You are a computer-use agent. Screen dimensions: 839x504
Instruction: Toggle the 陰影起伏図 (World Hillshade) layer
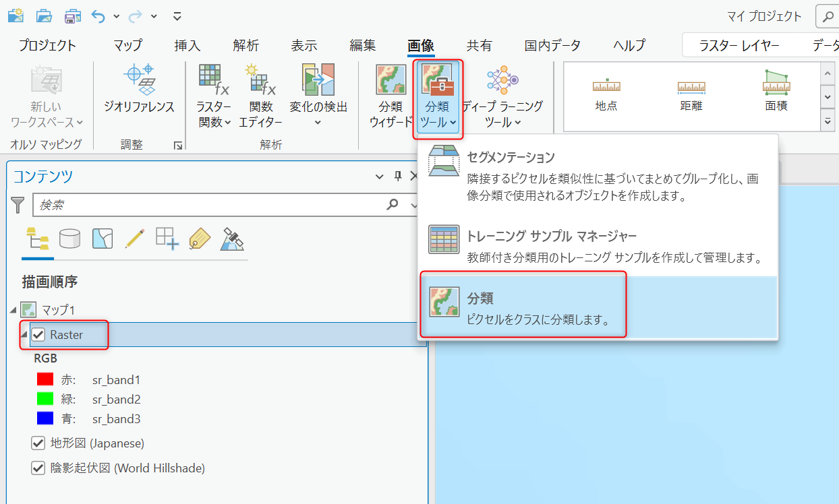point(38,468)
